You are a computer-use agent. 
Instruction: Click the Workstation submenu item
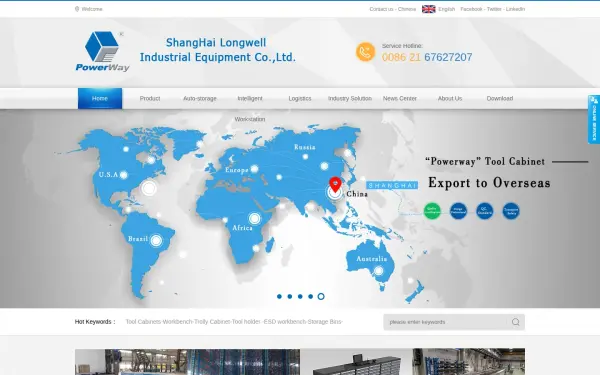[x=250, y=119]
